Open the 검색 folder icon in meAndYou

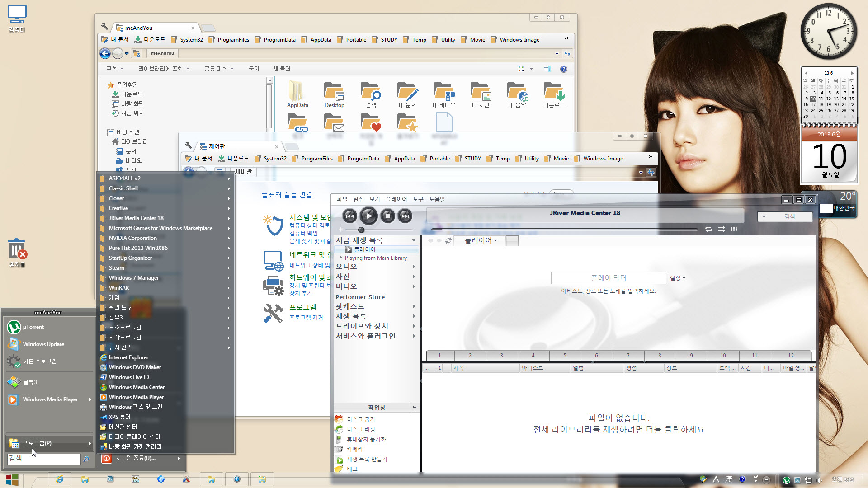pos(371,94)
